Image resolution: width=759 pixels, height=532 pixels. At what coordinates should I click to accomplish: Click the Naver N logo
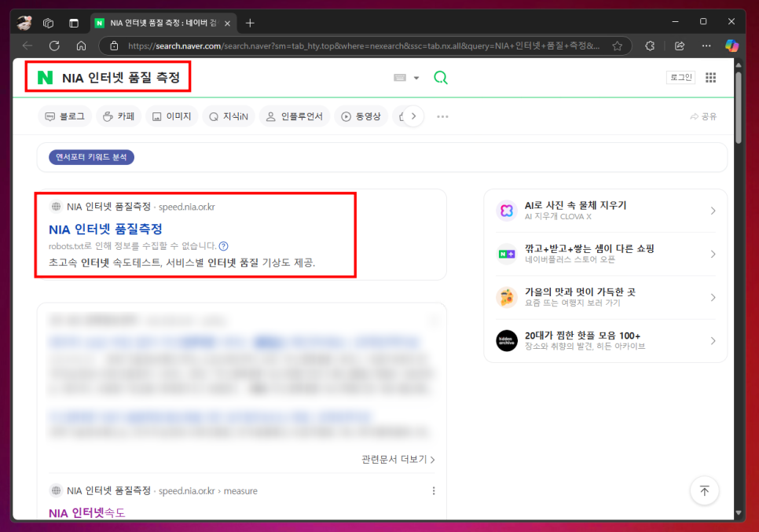45,78
